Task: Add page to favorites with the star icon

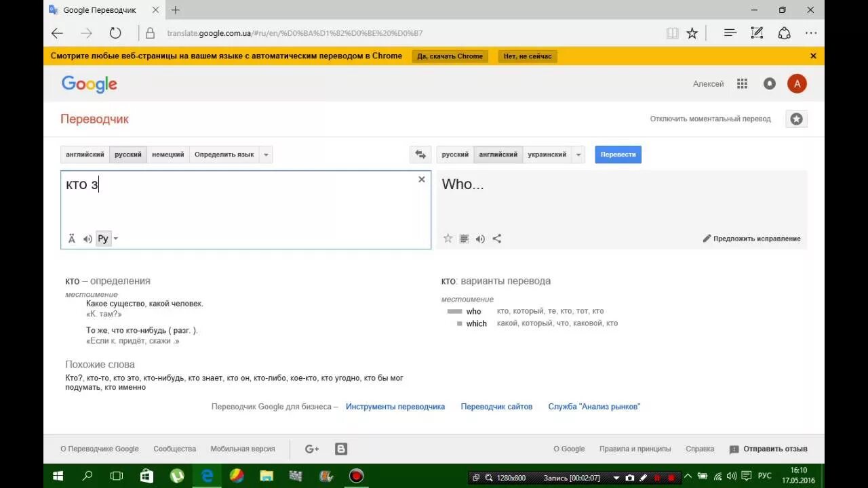Action: [692, 33]
